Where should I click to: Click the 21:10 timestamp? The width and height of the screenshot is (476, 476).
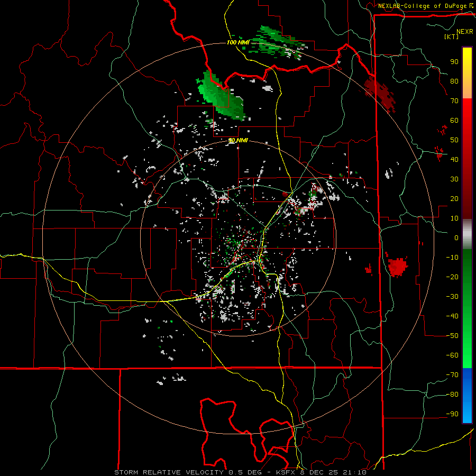[x=354, y=472]
